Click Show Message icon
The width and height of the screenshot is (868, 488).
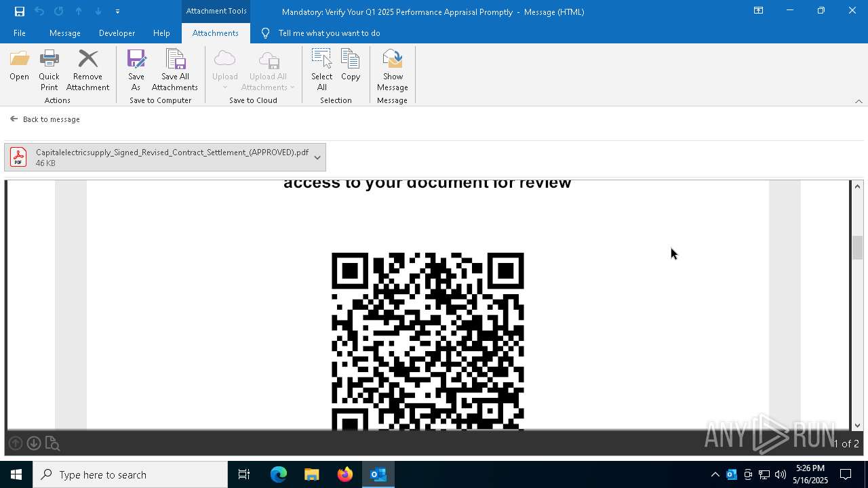pos(393,70)
